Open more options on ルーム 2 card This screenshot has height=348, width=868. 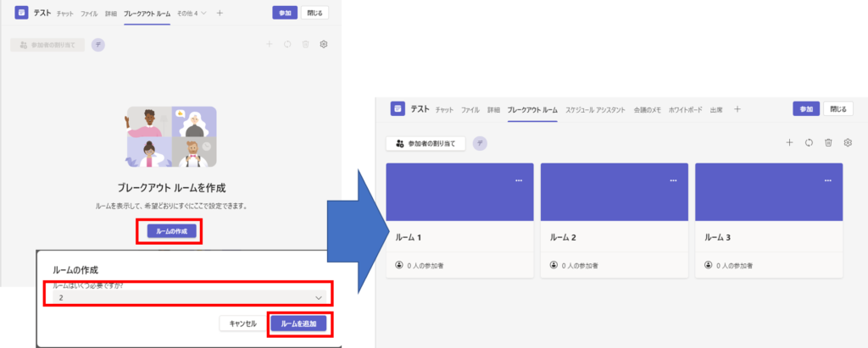pos(673,180)
